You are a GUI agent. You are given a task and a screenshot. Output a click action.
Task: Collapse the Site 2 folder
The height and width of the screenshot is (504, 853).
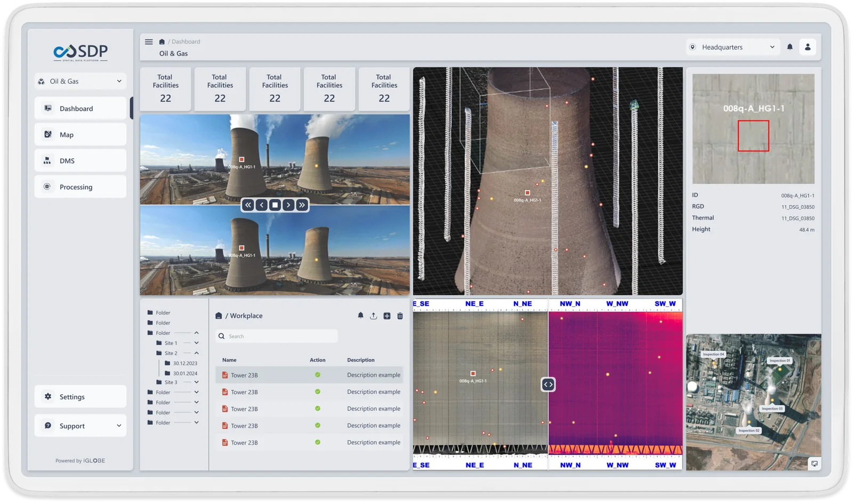(x=196, y=353)
